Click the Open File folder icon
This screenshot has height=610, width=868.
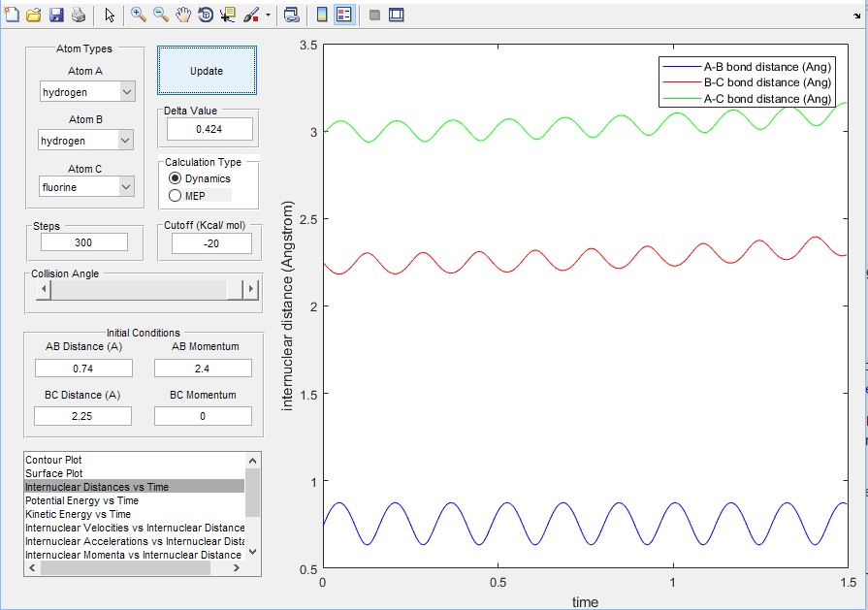click(x=34, y=15)
